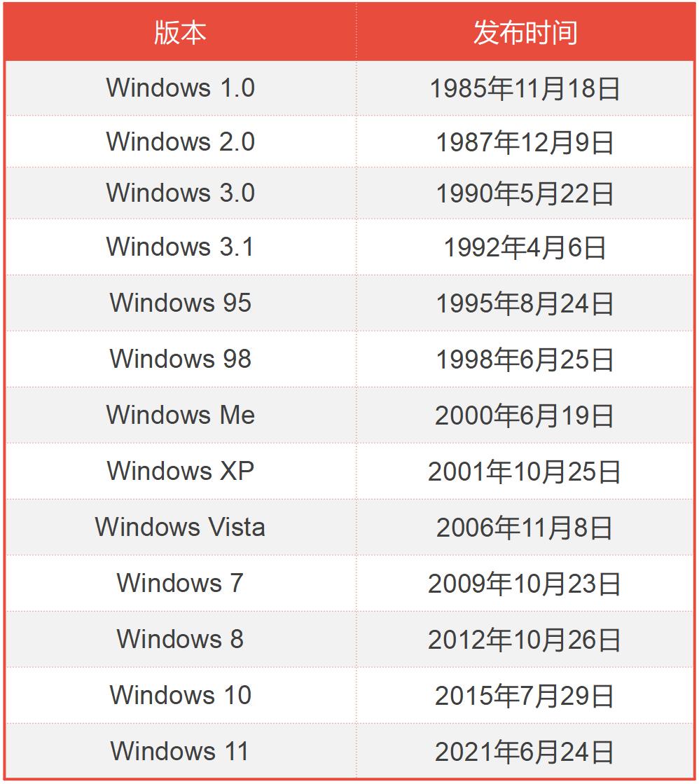Select the Windows 1.0 cell
The width and height of the screenshot is (699, 784).
(x=181, y=88)
